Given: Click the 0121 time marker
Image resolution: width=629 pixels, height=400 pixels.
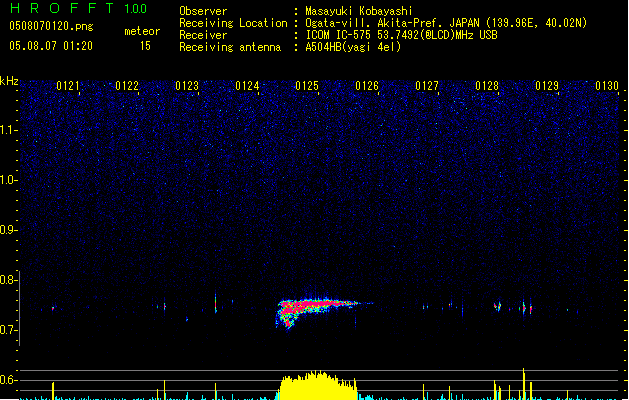Looking at the screenshot, I should click(68, 86).
